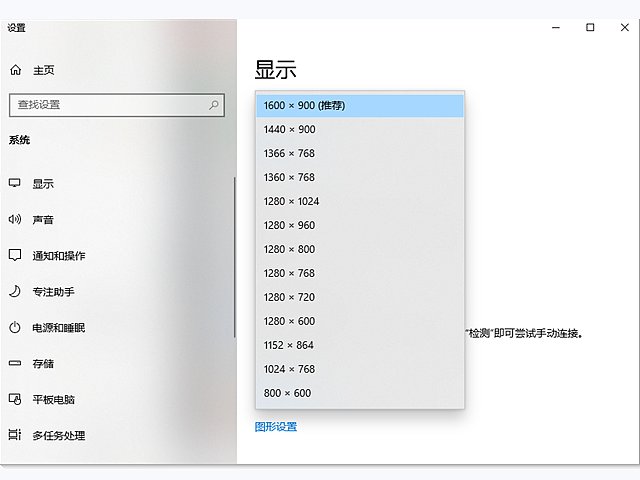Open 通知和操作 settings
Viewport: 640px width, 480px height.
click(59, 256)
